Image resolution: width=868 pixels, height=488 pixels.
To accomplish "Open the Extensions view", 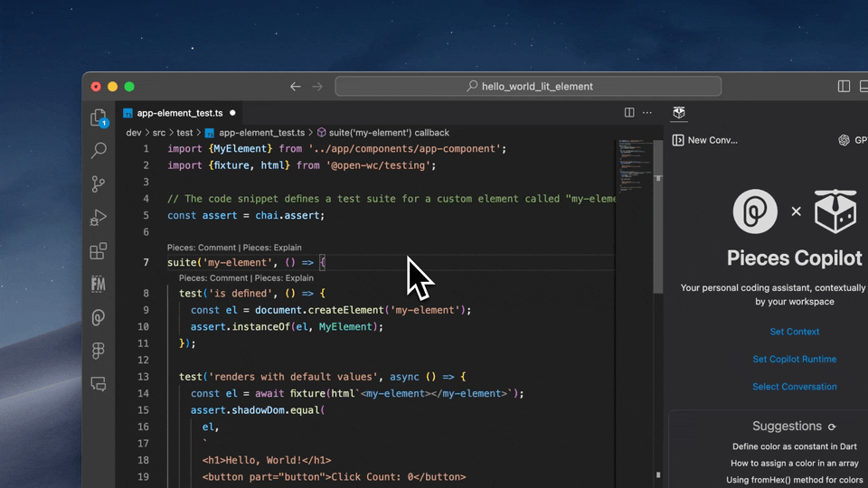I will (98, 251).
